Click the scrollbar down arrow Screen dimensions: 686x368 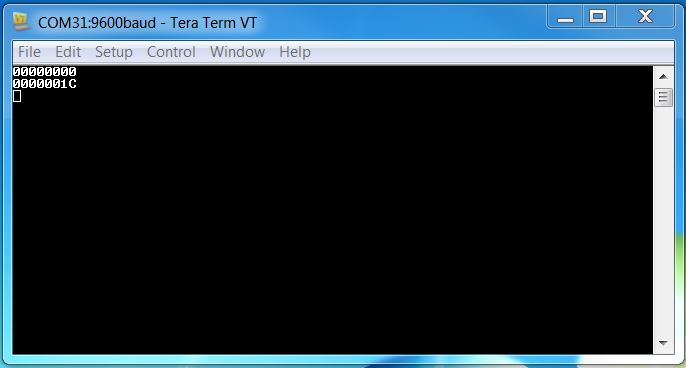click(x=663, y=343)
